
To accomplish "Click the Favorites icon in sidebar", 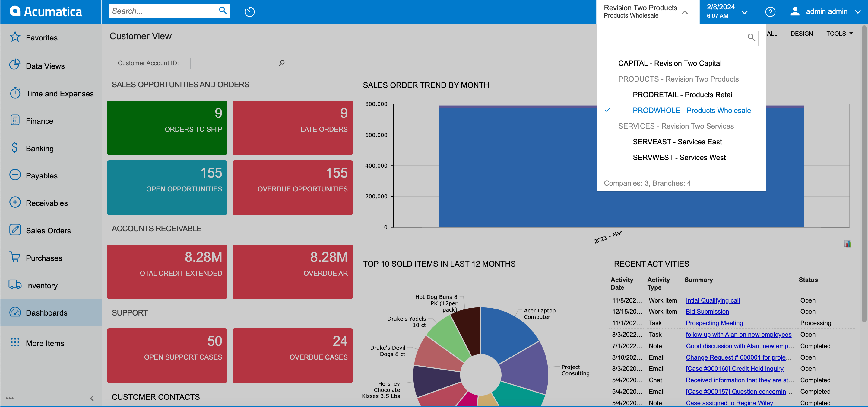I will pos(15,38).
